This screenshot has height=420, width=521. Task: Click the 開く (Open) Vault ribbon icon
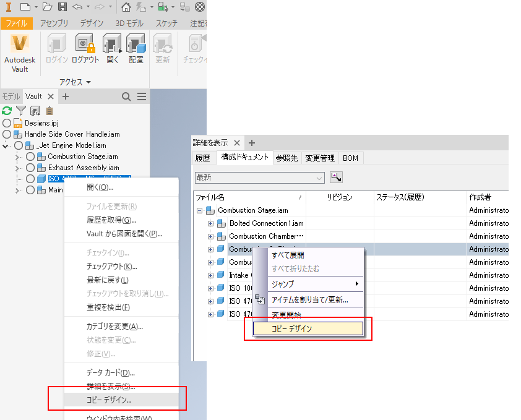coord(113,48)
